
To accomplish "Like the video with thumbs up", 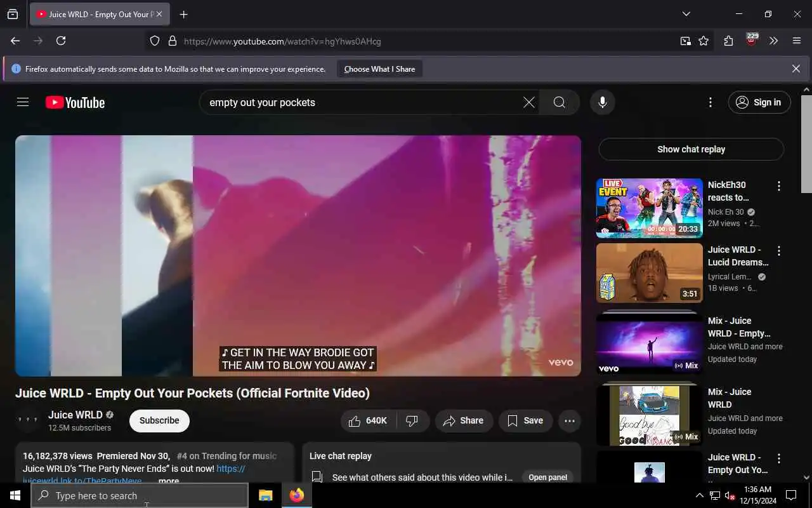I will point(368,420).
